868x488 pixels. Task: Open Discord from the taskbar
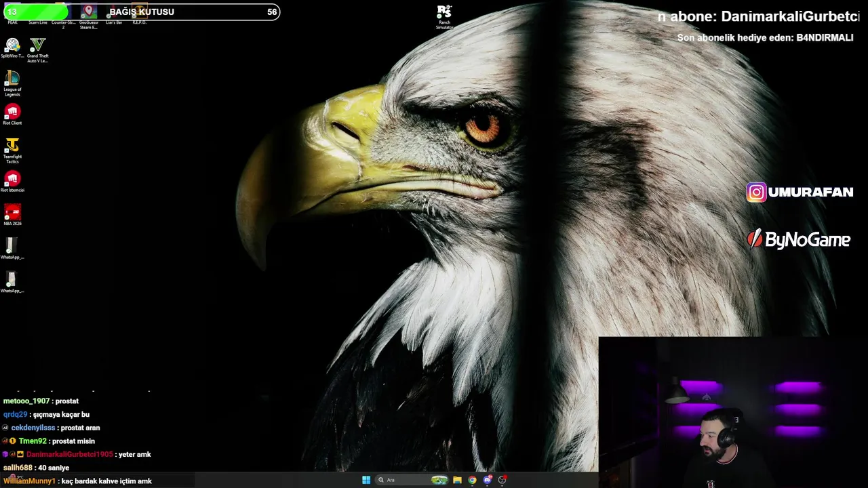488,480
